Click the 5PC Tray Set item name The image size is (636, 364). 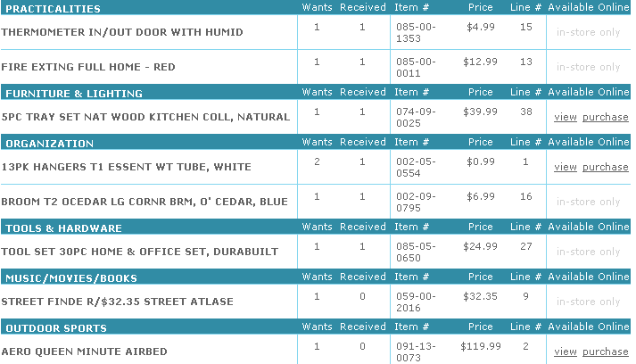[145, 117]
